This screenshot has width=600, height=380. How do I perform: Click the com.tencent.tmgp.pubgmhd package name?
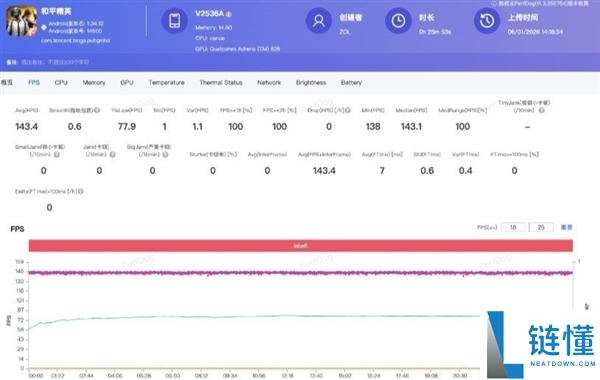(75, 40)
